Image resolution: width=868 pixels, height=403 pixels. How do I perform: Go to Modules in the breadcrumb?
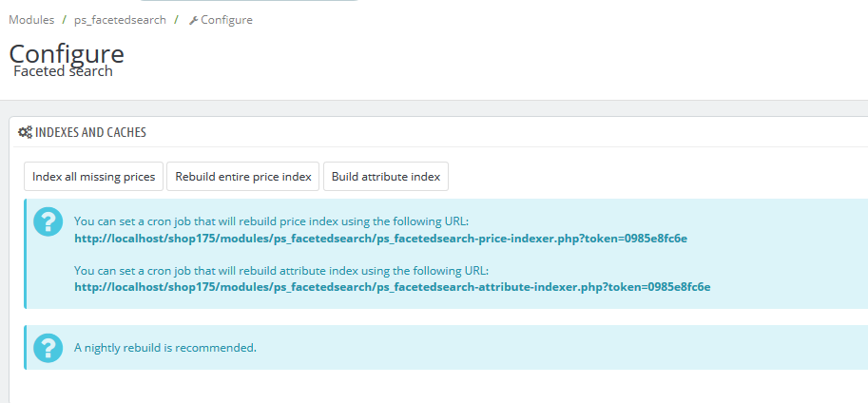[x=31, y=20]
